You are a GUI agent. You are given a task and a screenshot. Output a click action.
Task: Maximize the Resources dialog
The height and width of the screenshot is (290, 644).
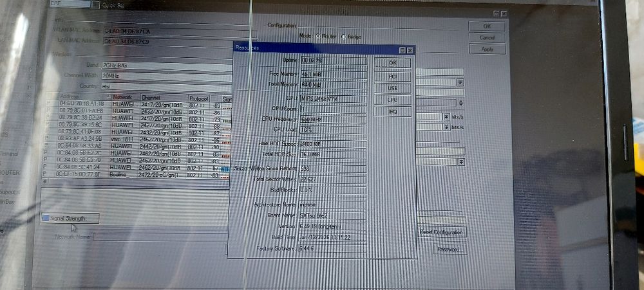pyautogui.click(x=402, y=50)
